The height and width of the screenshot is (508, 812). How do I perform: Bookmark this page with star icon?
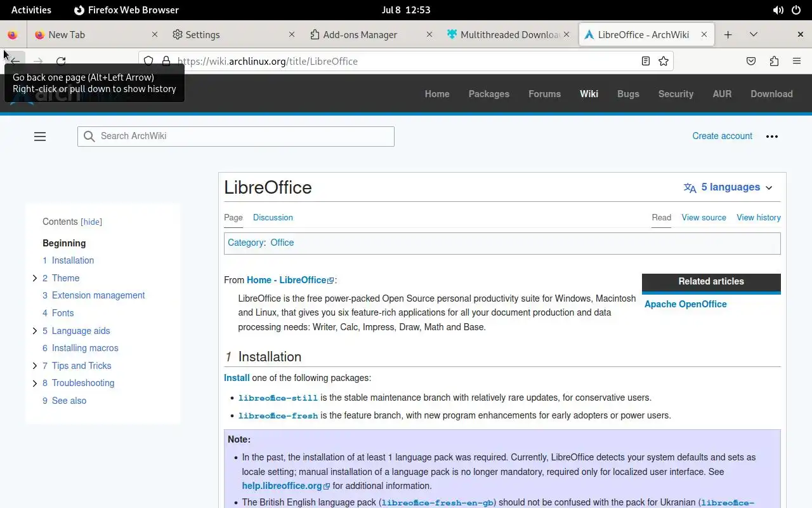(664, 61)
